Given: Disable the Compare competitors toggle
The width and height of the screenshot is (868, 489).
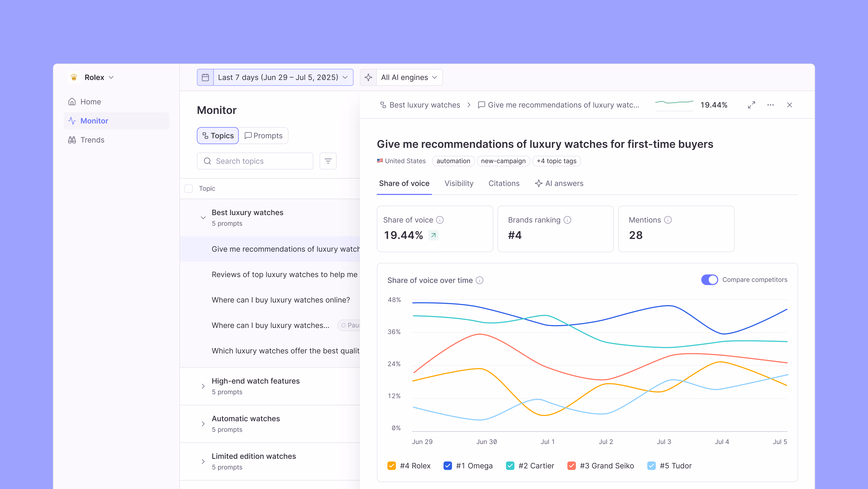Looking at the screenshot, I should pos(709,280).
